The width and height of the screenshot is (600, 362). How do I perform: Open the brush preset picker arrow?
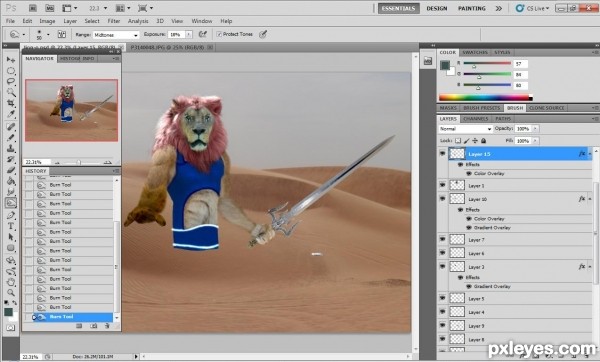(48, 34)
